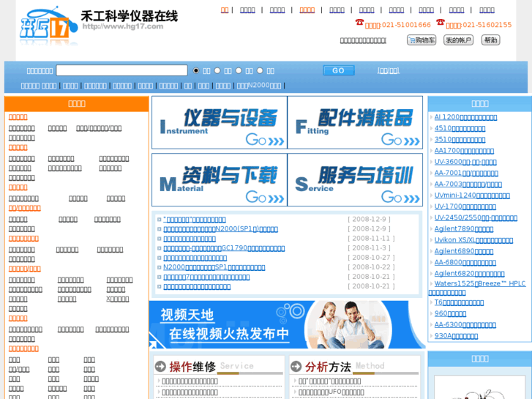Open the news link dated 2008-10-27
Viewport: 532px width, 399px height.
pyautogui.click(x=195, y=258)
